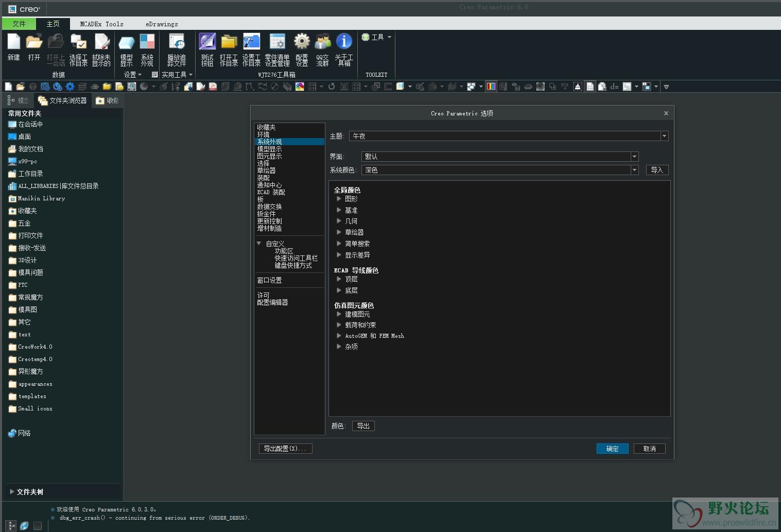
Task: Click the QQ交流群 people icon
Action: (x=323, y=42)
